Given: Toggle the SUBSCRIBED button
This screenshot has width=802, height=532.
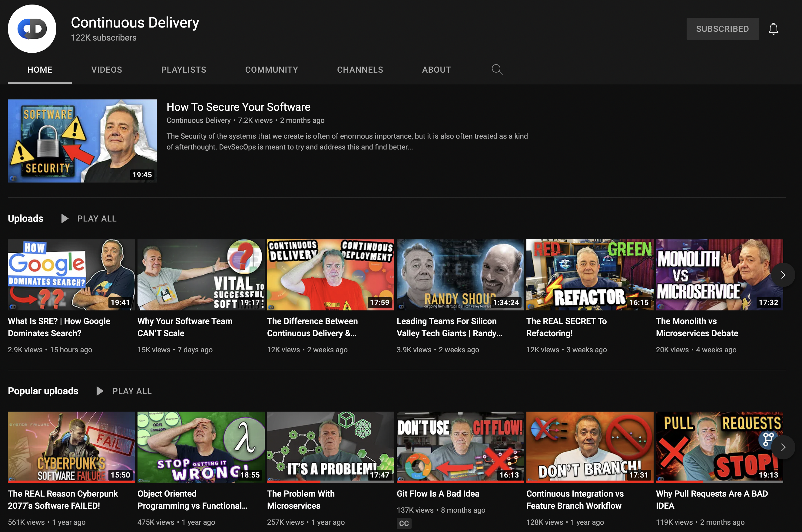Looking at the screenshot, I should point(722,29).
